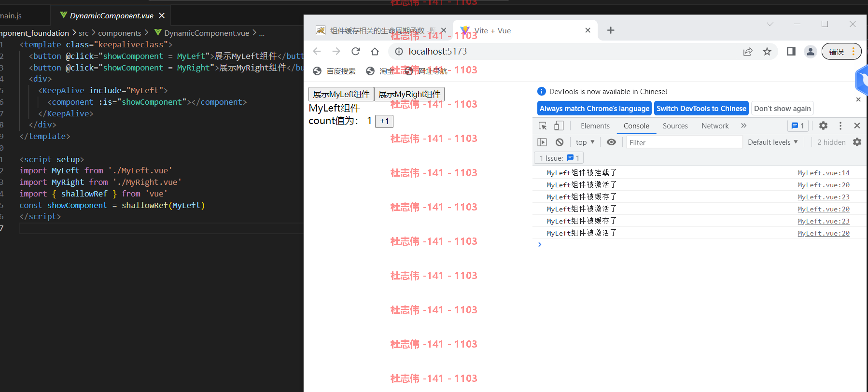Screen dimensions: 868x392
Task: Increment count with +1 button
Action: point(384,121)
